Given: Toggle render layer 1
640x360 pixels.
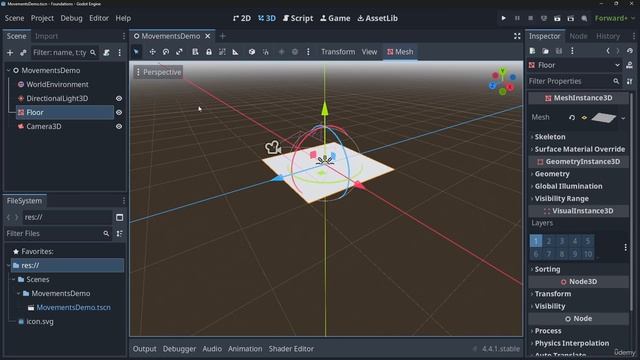Looking at the screenshot, I should (x=536, y=241).
